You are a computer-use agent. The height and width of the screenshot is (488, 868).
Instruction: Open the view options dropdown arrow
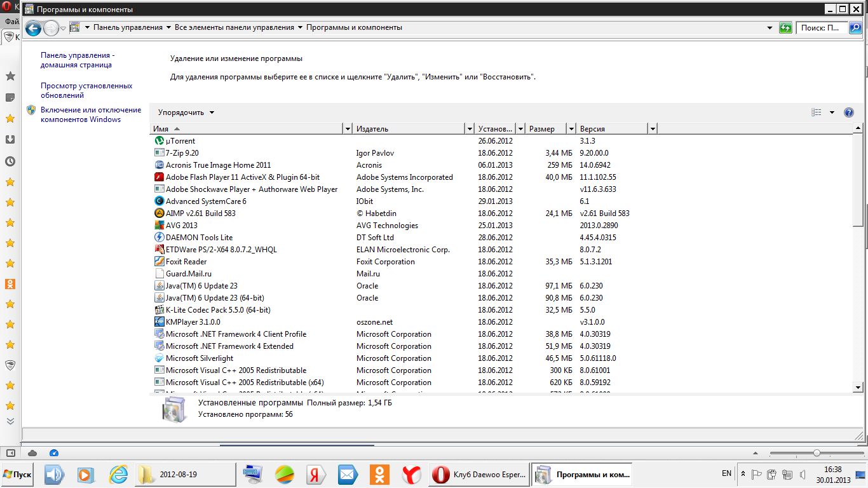point(832,112)
